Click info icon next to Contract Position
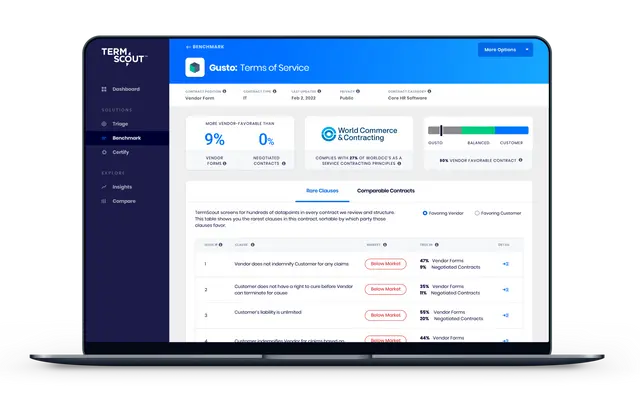This screenshot has height=400, width=640. coord(224,91)
